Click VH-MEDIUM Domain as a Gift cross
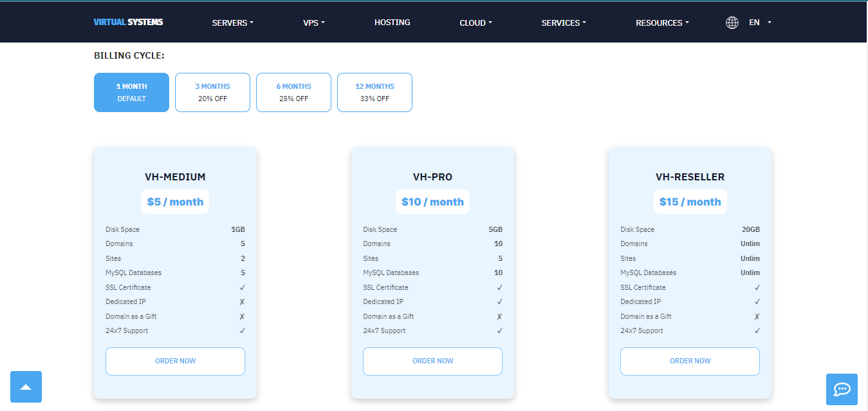This screenshot has width=868, height=411. pyautogui.click(x=242, y=316)
